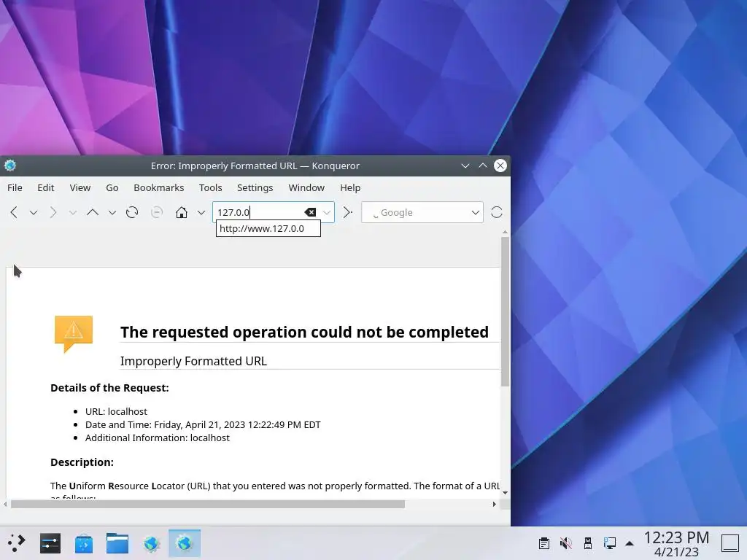The width and height of the screenshot is (747, 560).
Task: Open the Dolphin file manager from the taskbar
Action: pyautogui.click(x=117, y=542)
